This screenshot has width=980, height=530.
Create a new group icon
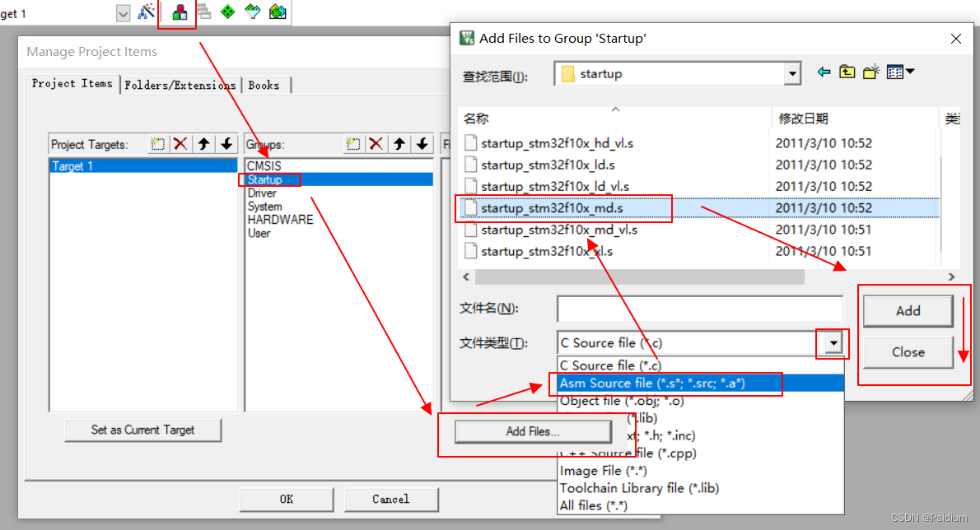pos(353,144)
